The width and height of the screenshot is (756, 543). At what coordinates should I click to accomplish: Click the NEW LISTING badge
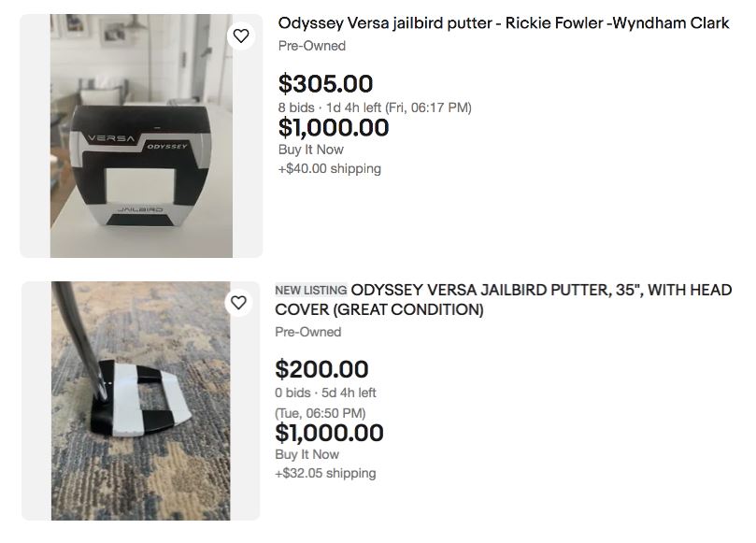(310, 291)
